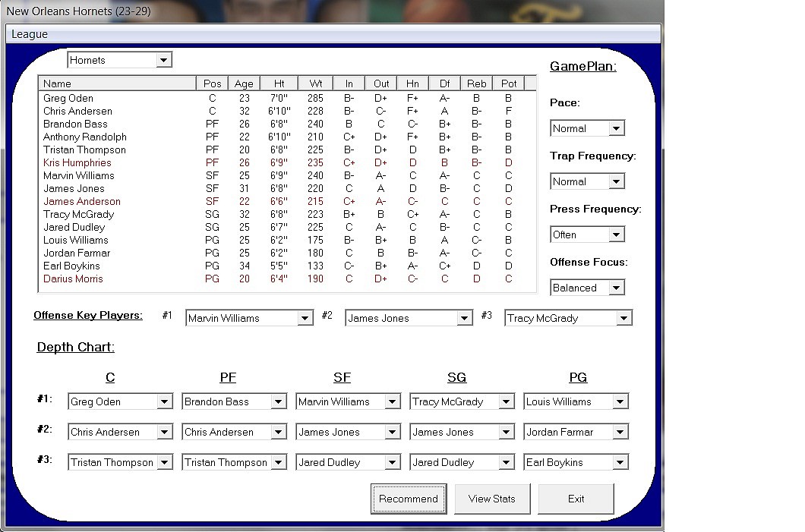The height and width of the screenshot is (532, 805).
Task: Open Offense Key Player #1 dropdown
Action: tap(249, 318)
